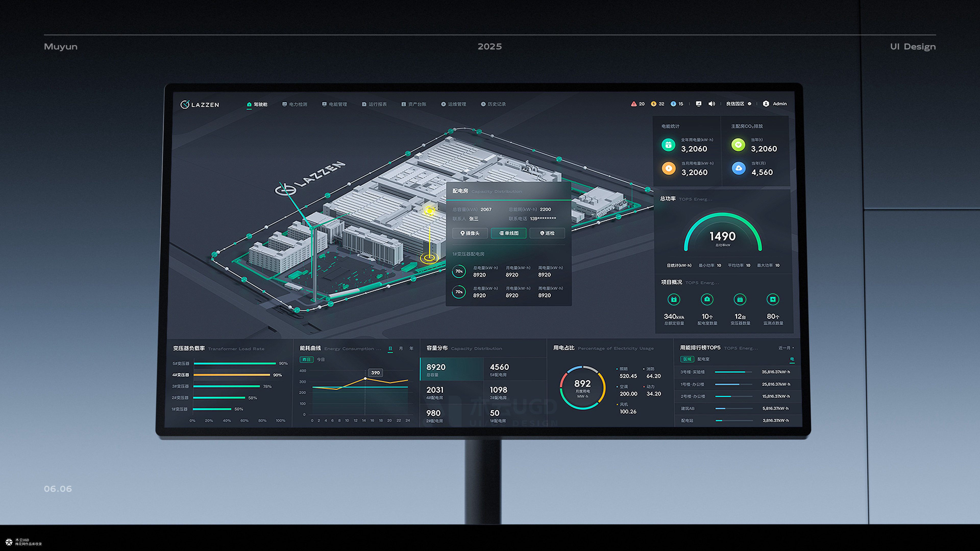Open the 良信园区 park dropdown
Screen dimensions: 980x551
tap(739, 104)
